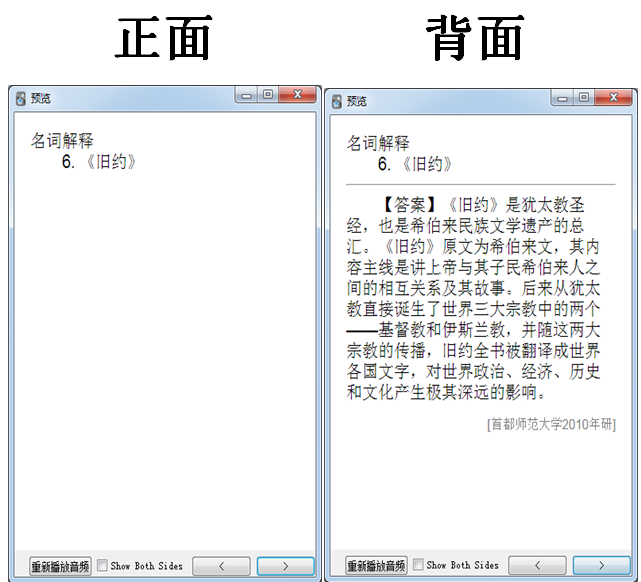
Task: Click 6.《旧约》 in the right card
Action: pos(414,164)
